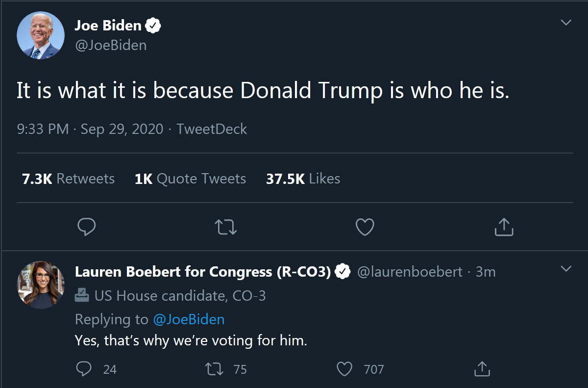The image size is (588, 388).
Task: Click the @JoeBiden mention in reply
Action: [x=189, y=319]
